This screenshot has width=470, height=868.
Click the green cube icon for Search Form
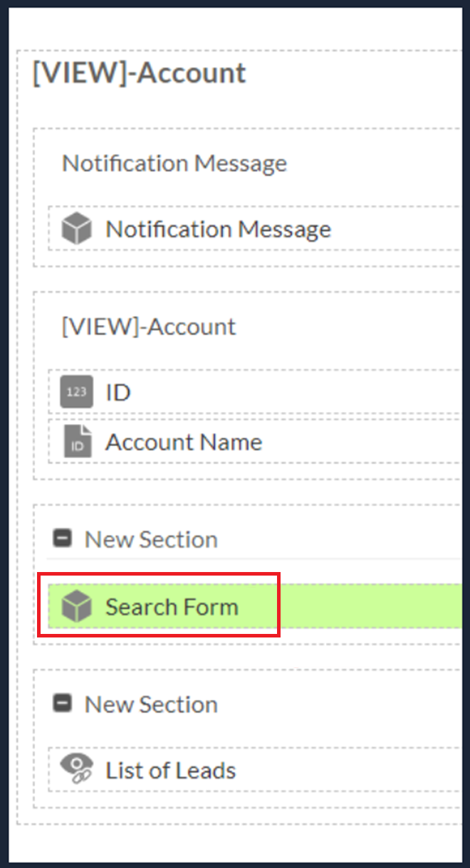[x=77, y=607]
